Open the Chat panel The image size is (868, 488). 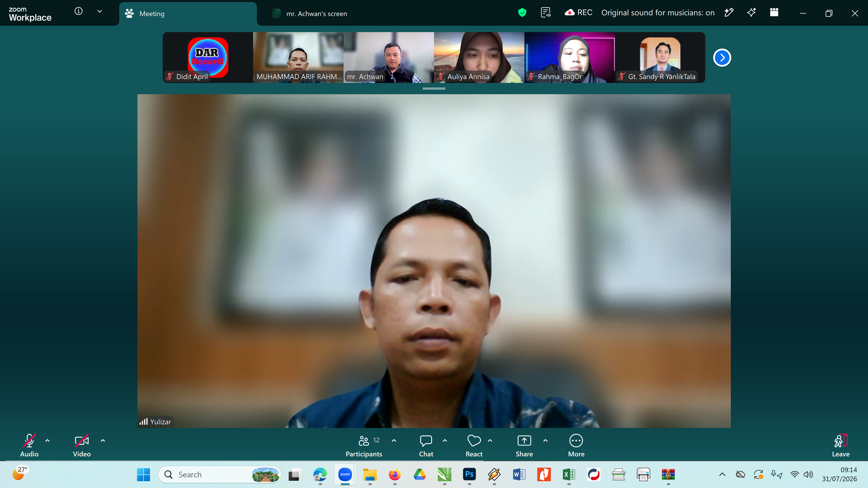426,445
